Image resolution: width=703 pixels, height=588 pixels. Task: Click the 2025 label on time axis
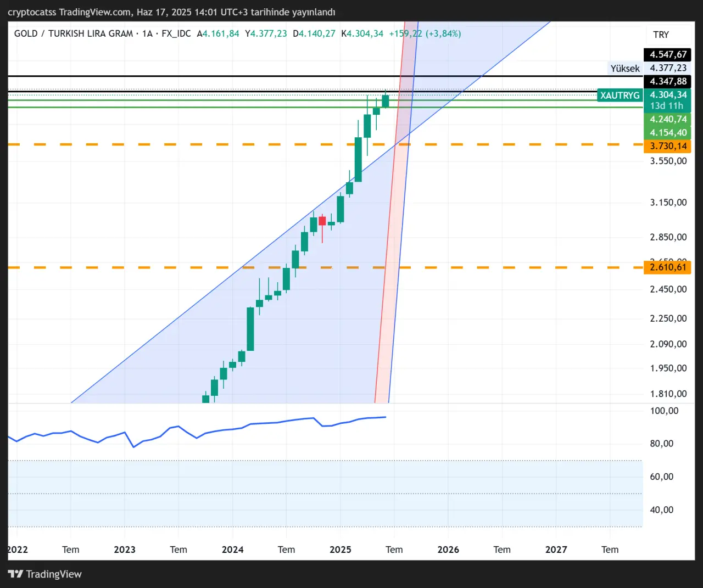[340, 550]
